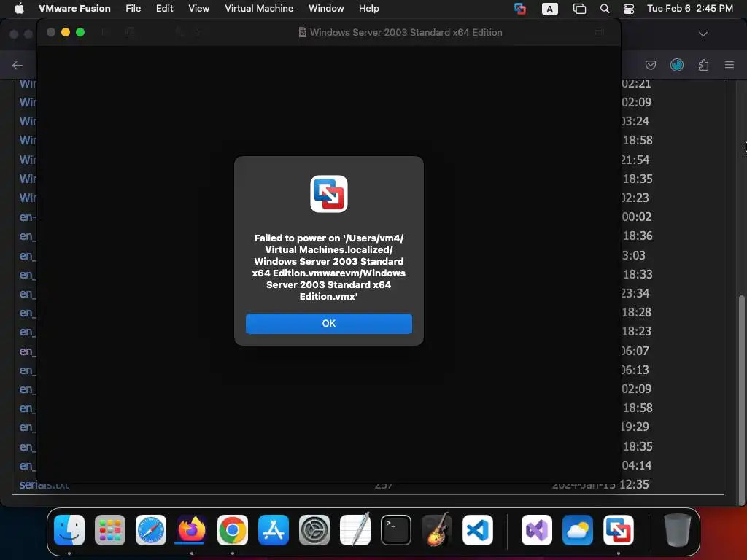Click the Firefox window vertical scrollbar
This screenshot has height=560, width=747.
click(x=741, y=400)
